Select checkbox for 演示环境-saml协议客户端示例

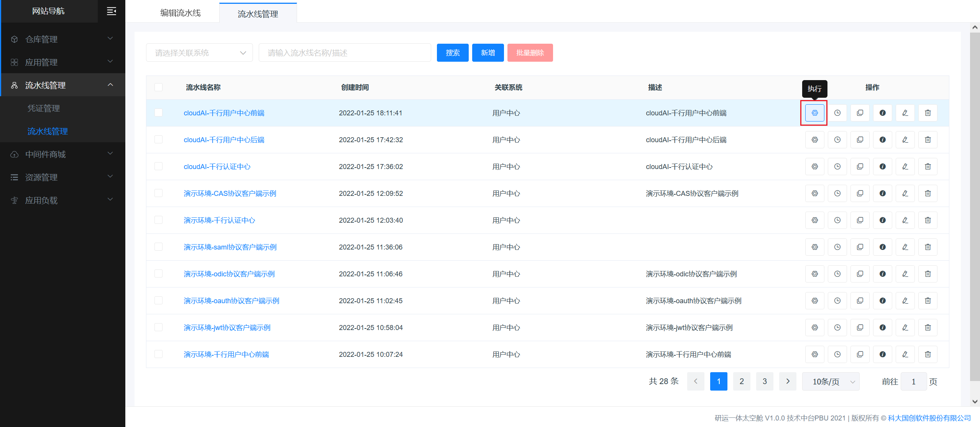[x=158, y=246]
